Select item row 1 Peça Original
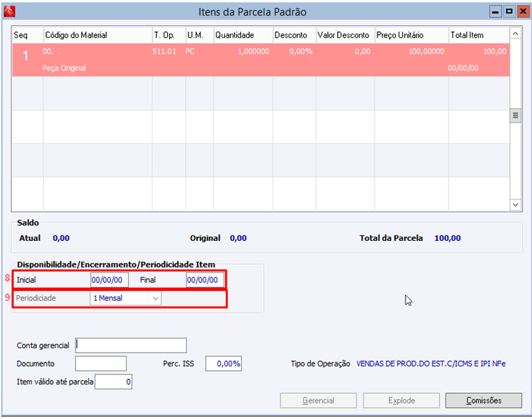 (x=261, y=59)
